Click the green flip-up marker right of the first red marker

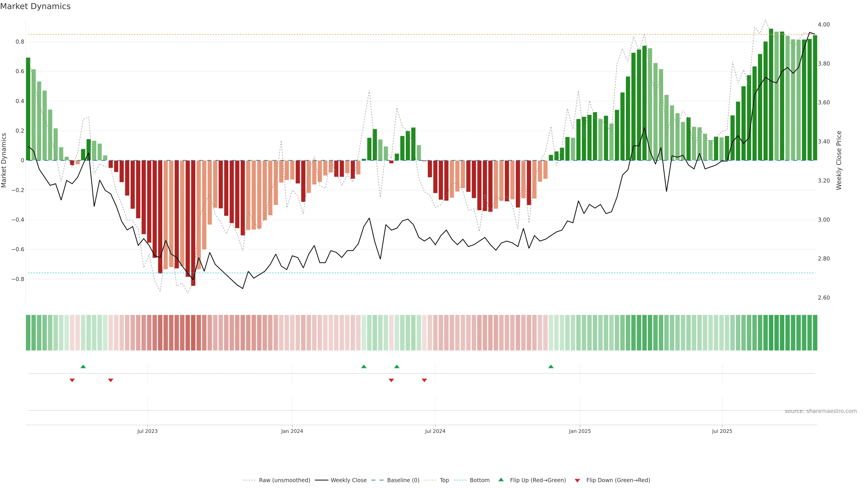(x=83, y=366)
